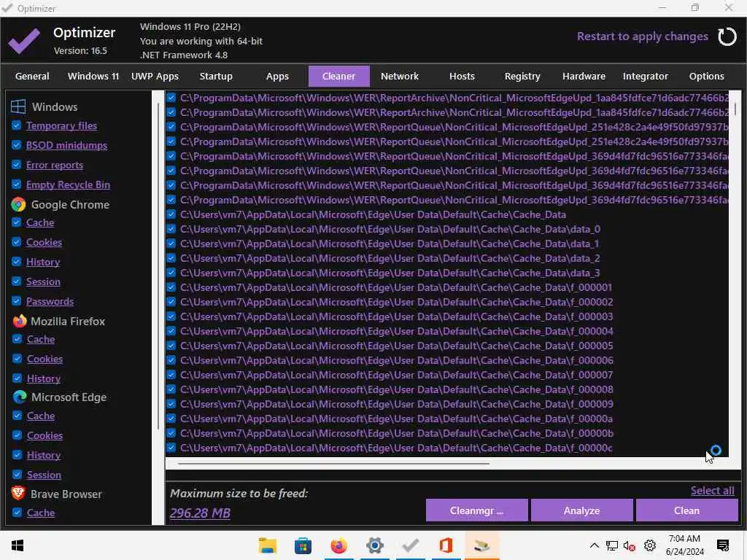
Task: Click the 296.28 MB size link
Action: click(x=200, y=513)
